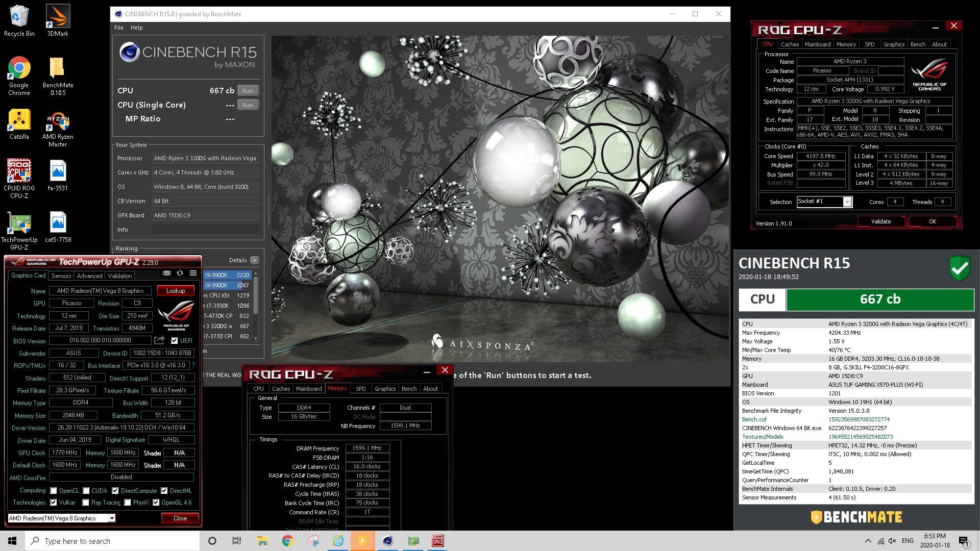The height and width of the screenshot is (551, 980).
Task: Switch to Cinebench in the taskbar
Action: 388,541
